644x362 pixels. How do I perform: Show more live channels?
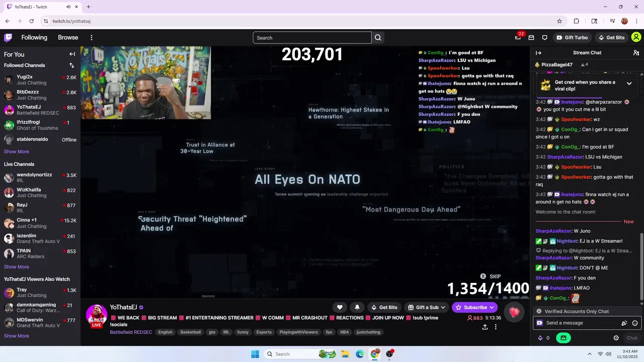click(17, 267)
